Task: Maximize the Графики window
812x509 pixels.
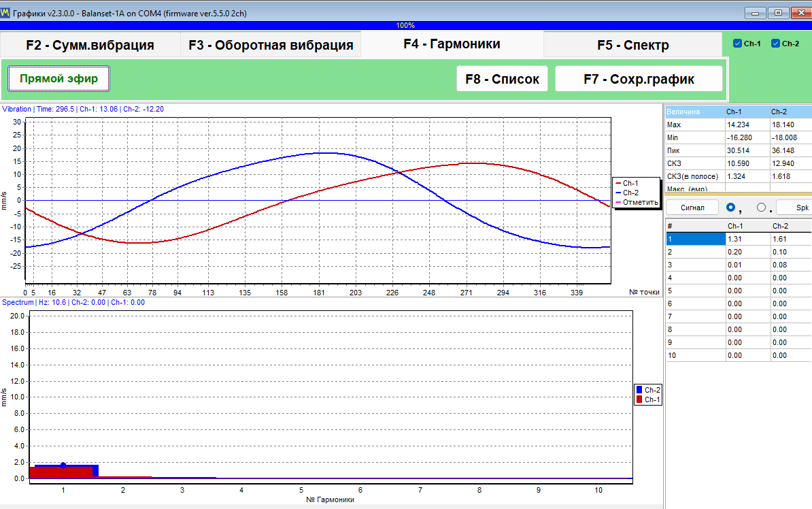Action: pyautogui.click(x=778, y=13)
